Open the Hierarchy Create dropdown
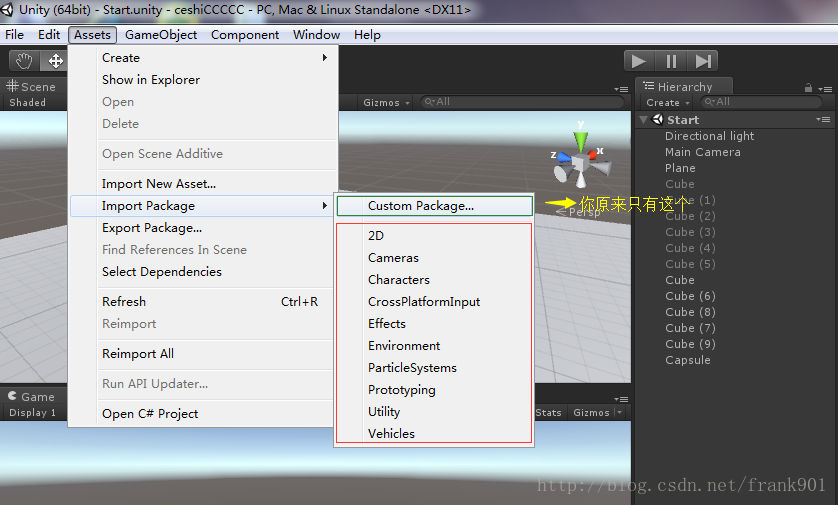Viewport: 838px width, 505px height. point(668,102)
